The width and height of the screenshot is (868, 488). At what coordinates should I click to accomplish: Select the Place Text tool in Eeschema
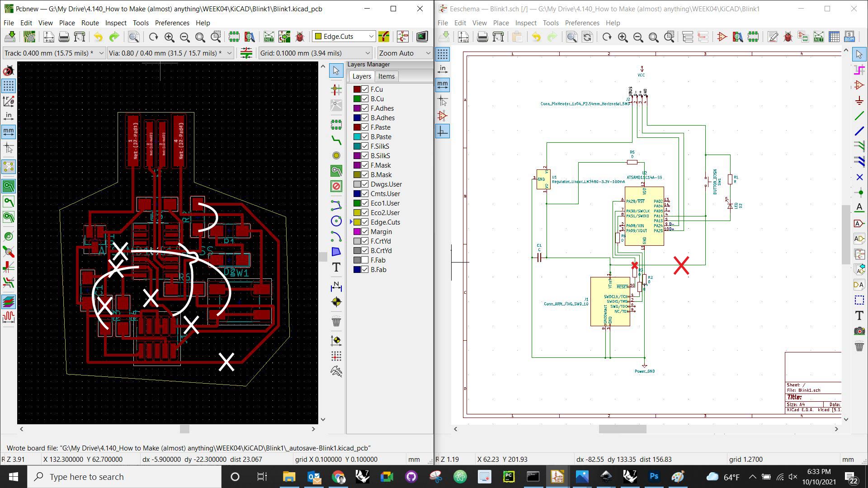point(859,315)
